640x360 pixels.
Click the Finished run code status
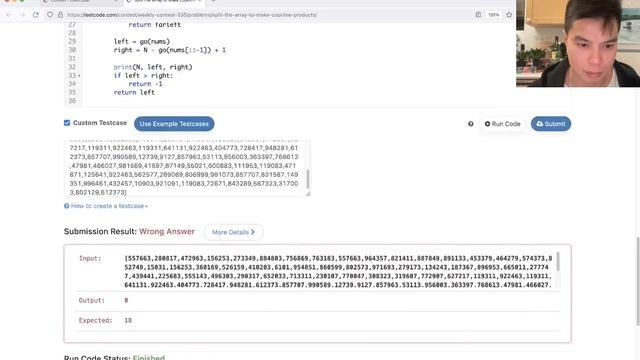pyautogui.click(x=149, y=358)
